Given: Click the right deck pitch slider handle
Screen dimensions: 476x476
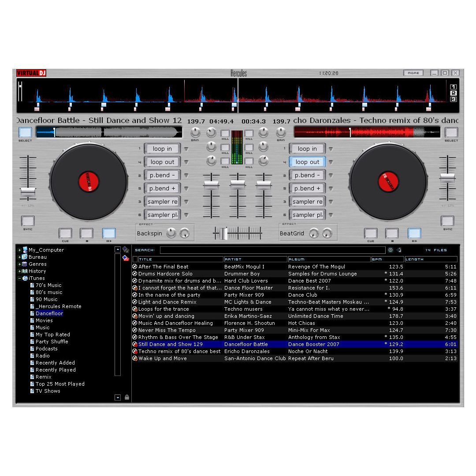Looking at the screenshot, I should pos(447,177).
